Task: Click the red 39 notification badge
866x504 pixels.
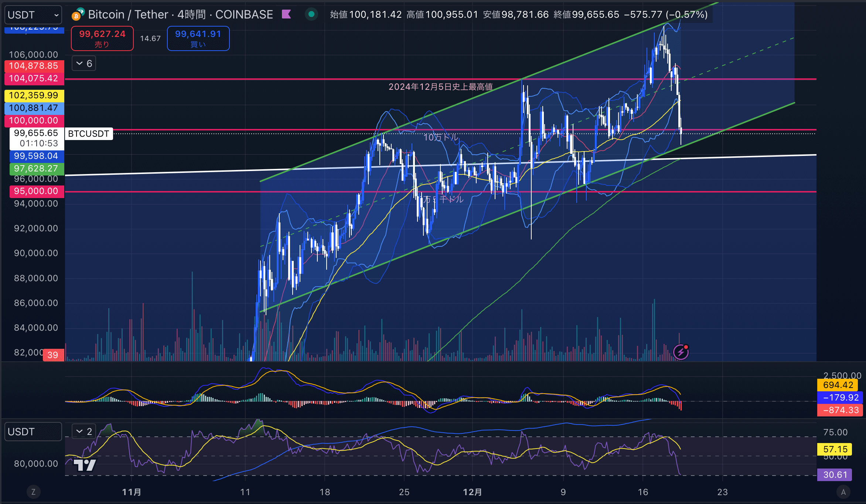Action: [x=53, y=355]
